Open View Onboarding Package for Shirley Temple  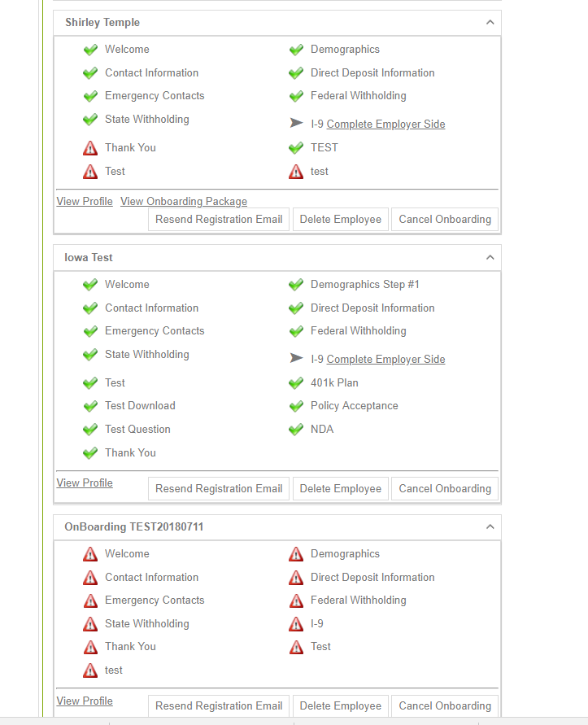[x=184, y=202]
